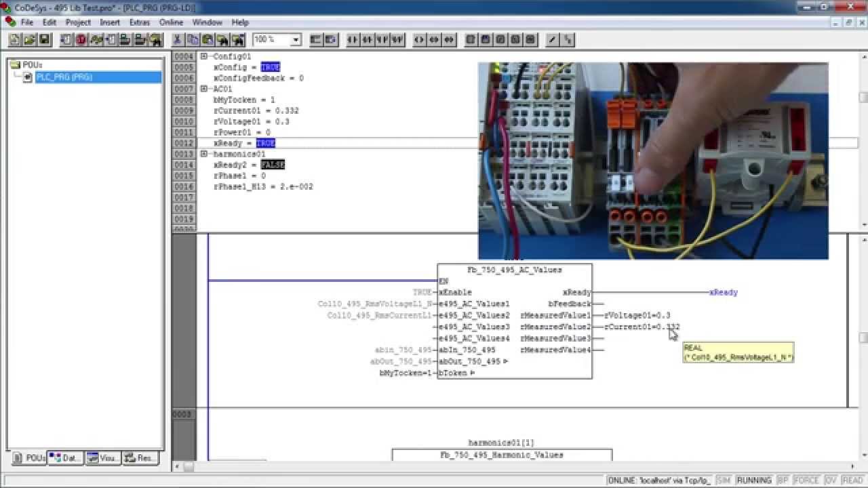Click the Paste toolbar icon
Image resolution: width=868 pixels, height=488 pixels.
pos(208,40)
